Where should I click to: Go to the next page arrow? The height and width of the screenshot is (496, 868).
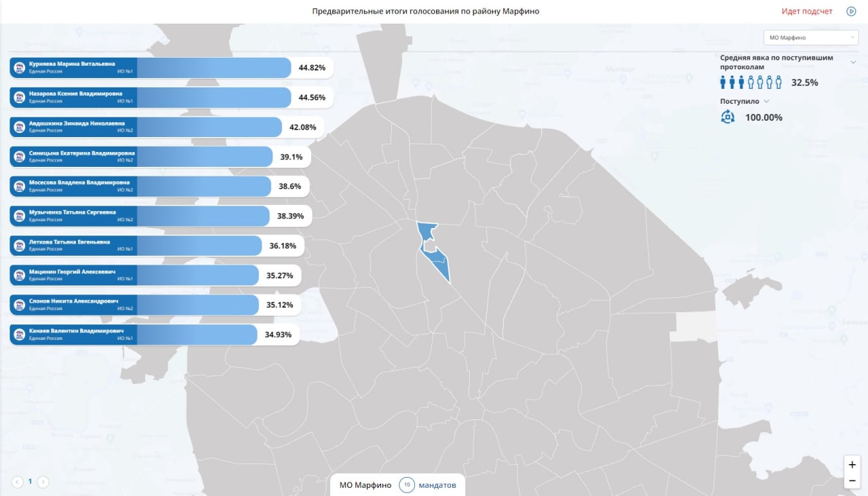[43, 482]
